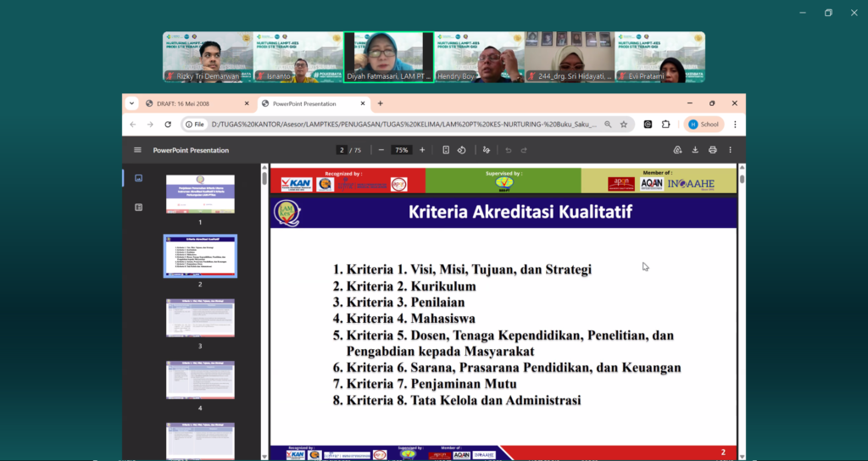This screenshot has width=868, height=461.
Task: Click 'Kriteria 2. Kurikulum' text
Action: [x=411, y=286]
